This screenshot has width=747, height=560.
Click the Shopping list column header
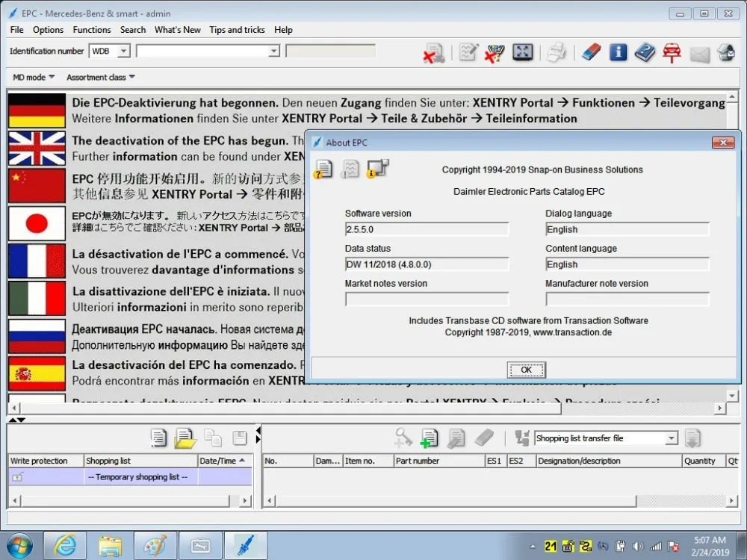[x=140, y=461]
